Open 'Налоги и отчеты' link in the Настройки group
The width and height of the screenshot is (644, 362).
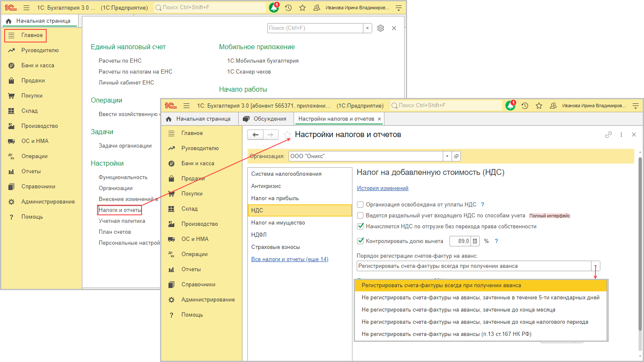[120, 210]
